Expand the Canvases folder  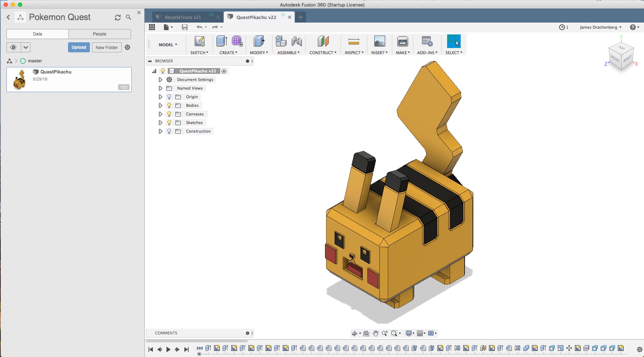click(160, 114)
